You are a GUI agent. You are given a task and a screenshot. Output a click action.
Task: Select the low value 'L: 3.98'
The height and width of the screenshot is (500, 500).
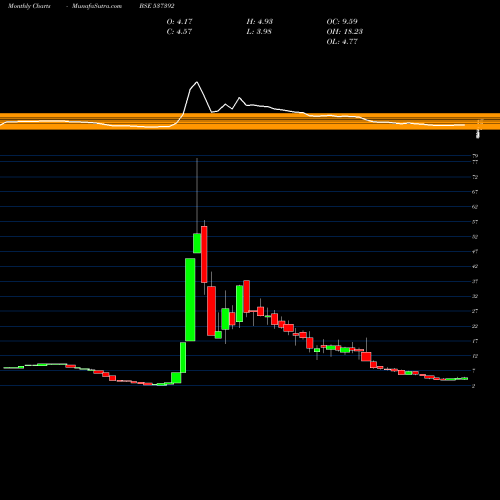[x=259, y=32]
